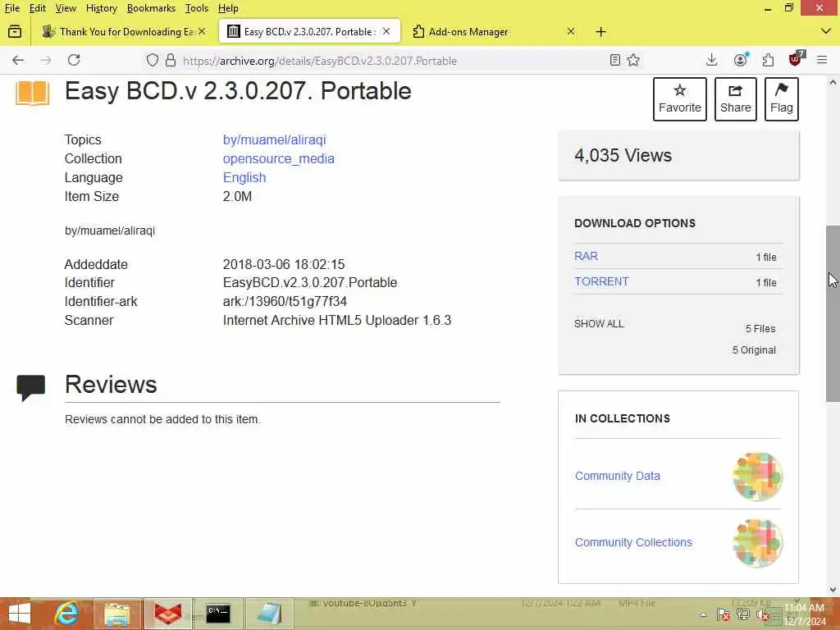Open the Firefox account icon
Viewport: 840px width, 630px height.
coord(741,60)
